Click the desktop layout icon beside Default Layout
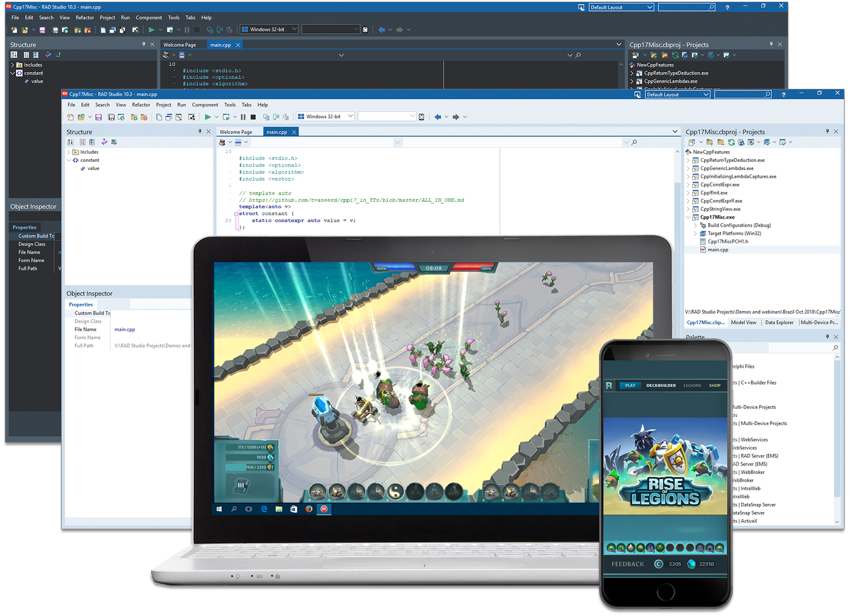The image size is (850, 616). coord(637,94)
